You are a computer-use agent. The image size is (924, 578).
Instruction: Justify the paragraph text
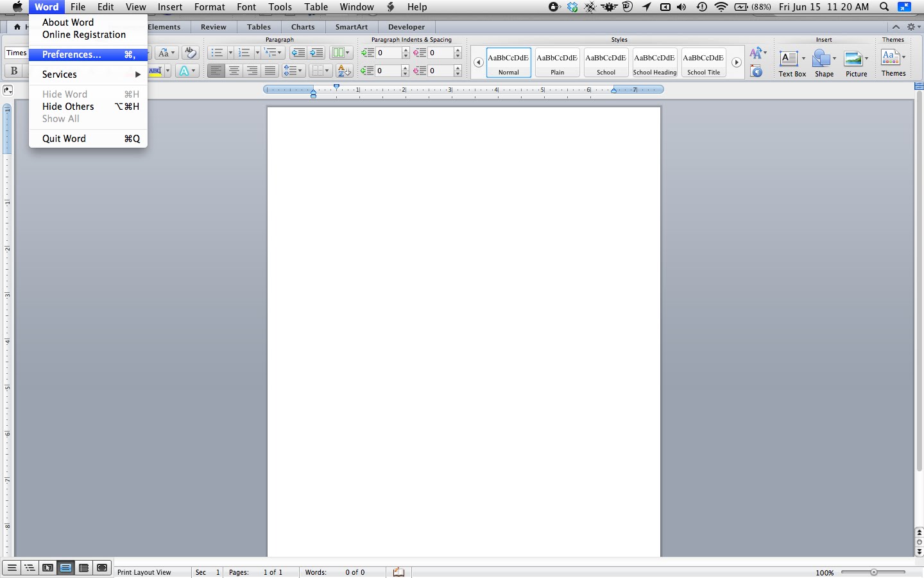(x=270, y=71)
